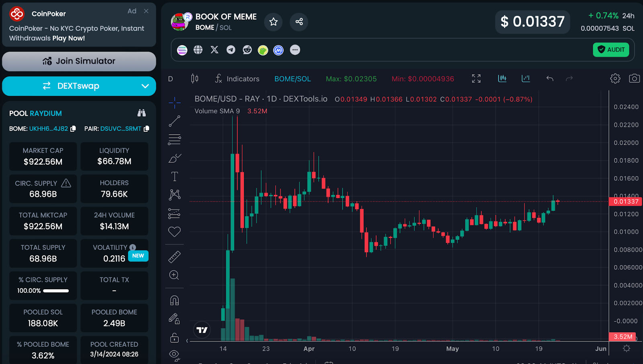Select the horizontal lines Fib tool

tap(174, 139)
